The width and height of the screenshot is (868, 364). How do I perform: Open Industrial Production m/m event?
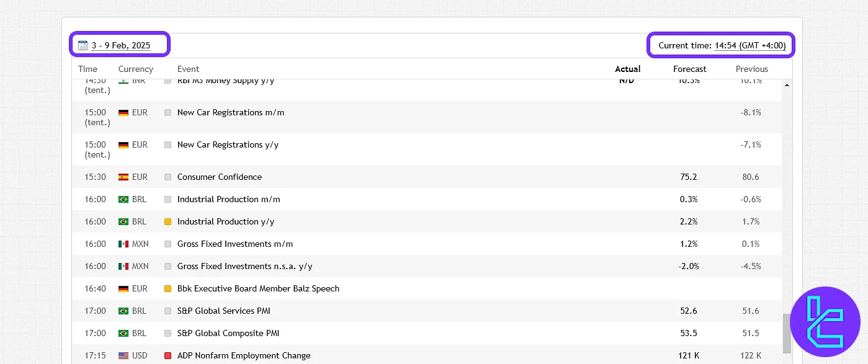[229, 199]
